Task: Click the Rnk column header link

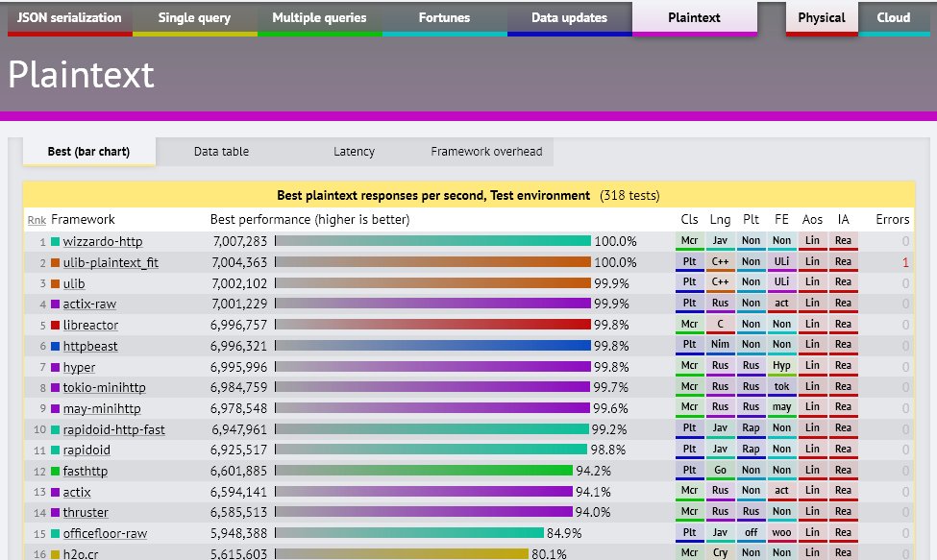Action: pos(37,220)
